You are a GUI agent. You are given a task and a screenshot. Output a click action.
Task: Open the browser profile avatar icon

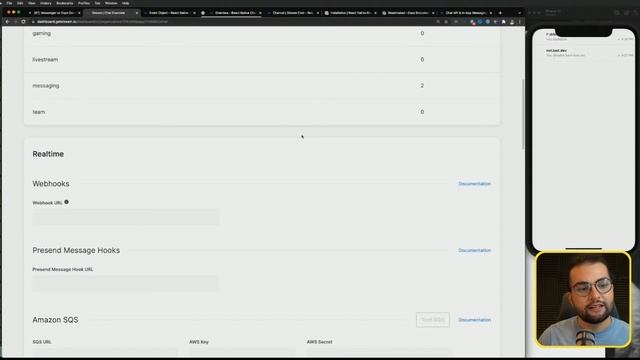click(512, 22)
